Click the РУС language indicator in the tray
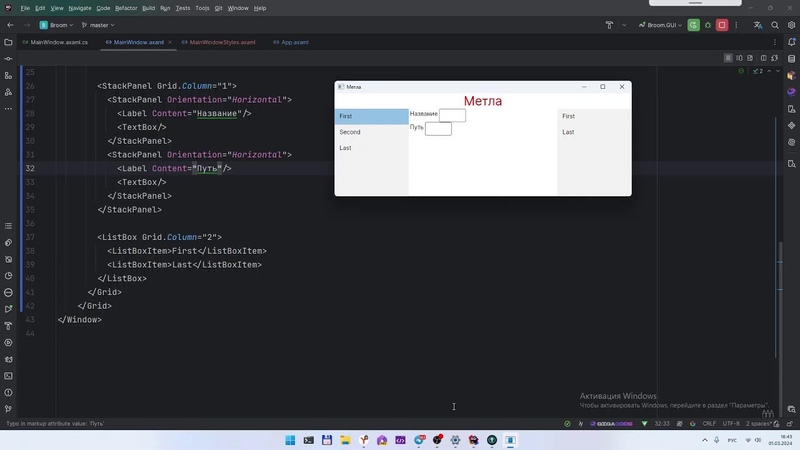The image size is (800, 450). (732, 440)
